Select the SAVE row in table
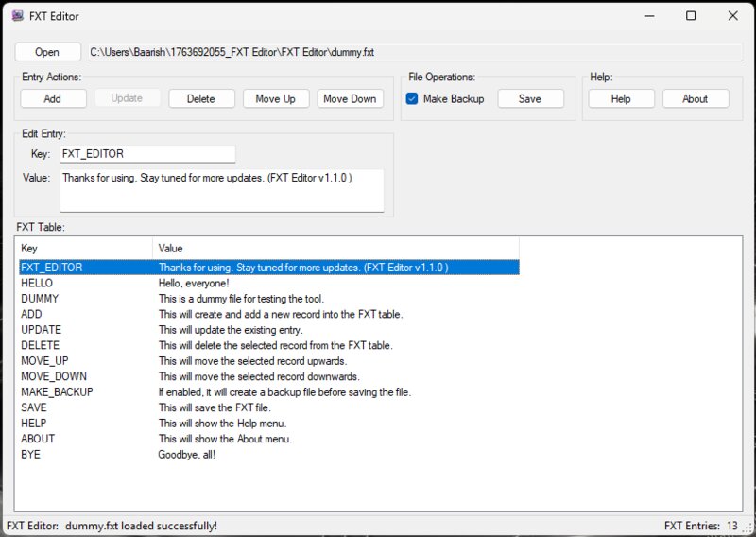 coord(269,407)
